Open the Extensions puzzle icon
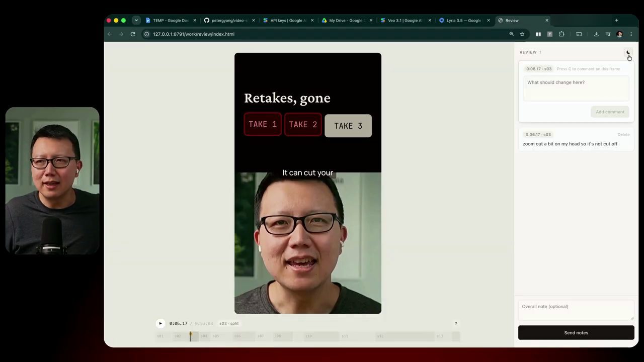 click(x=561, y=34)
